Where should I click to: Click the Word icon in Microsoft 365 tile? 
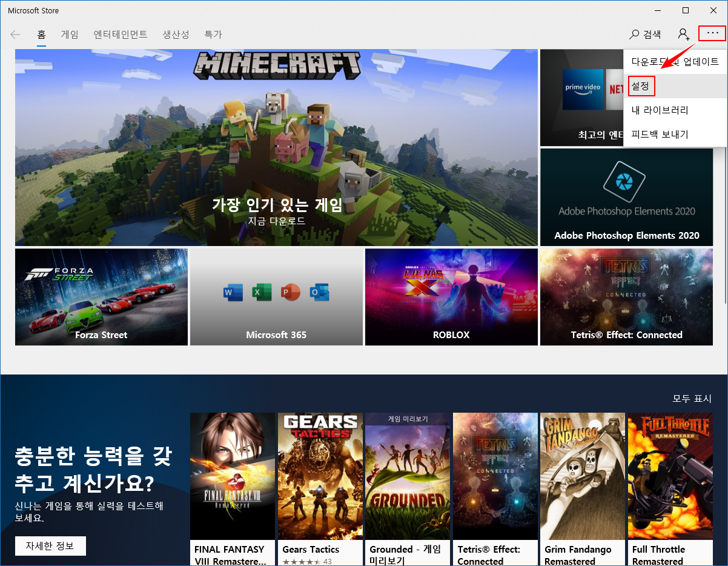233,293
